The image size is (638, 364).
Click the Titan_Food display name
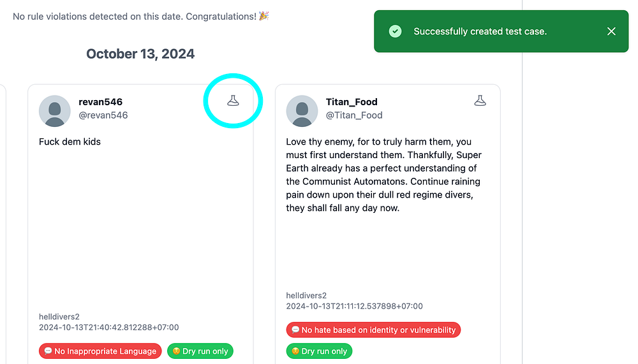352,102
